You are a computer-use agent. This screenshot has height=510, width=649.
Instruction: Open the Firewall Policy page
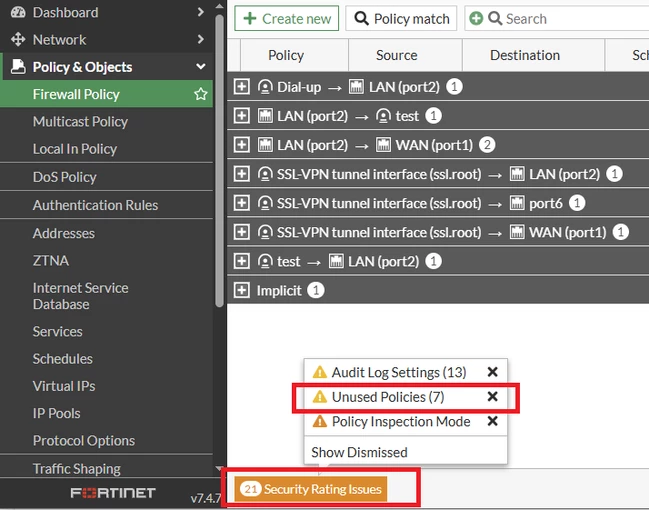[106, 94]
